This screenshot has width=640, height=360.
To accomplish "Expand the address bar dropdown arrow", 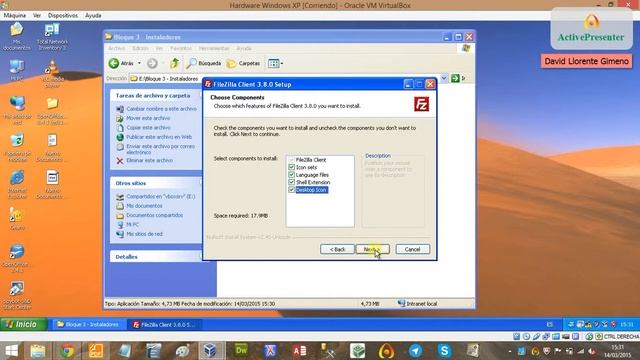I will click(x=444, y=78).
